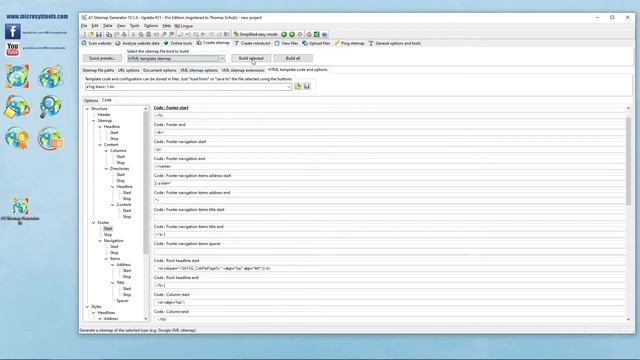Click the code panel vertical scrollbar
640x360 pixels.
628,161
